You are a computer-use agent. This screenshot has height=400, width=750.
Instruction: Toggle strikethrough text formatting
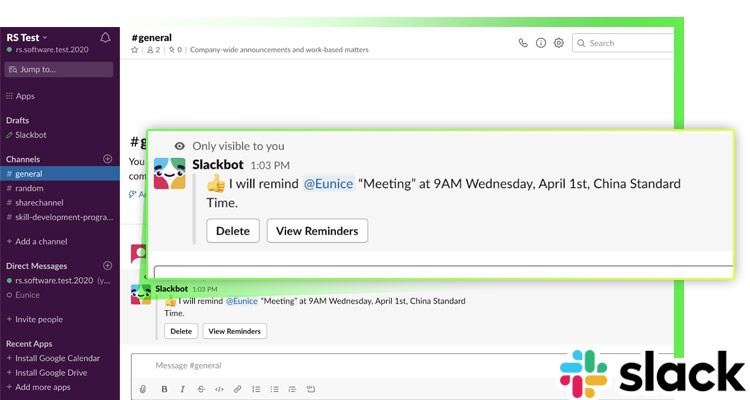(x=200, y=389)
